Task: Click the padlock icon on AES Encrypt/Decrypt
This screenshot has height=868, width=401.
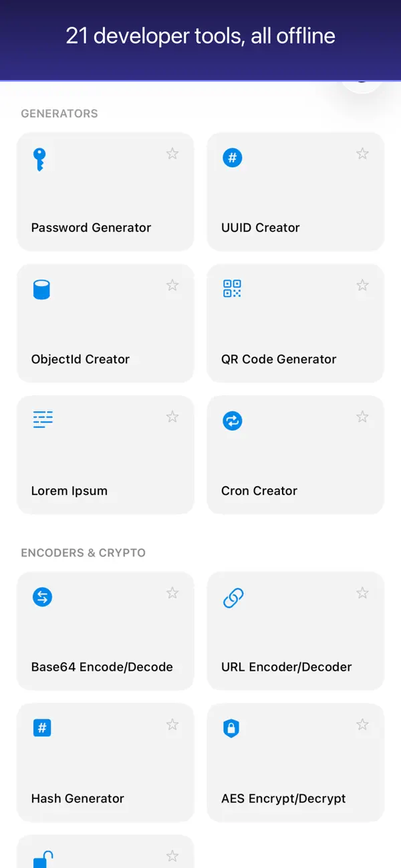Action: pyautogui.click(x=232, y=728)
